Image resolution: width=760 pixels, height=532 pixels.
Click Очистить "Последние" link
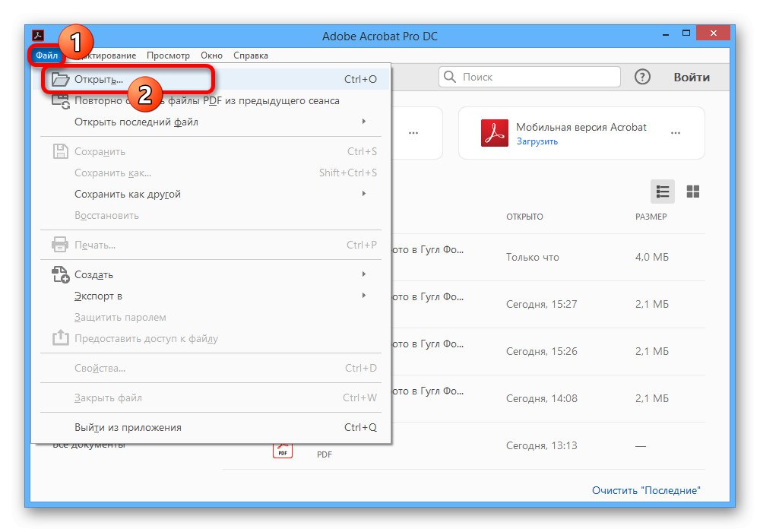646,490
